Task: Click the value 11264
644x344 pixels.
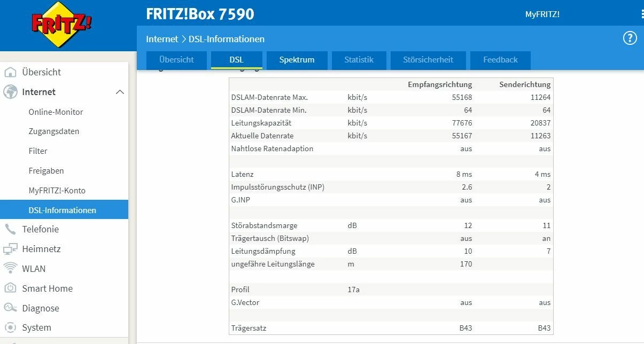Action: 540,97
